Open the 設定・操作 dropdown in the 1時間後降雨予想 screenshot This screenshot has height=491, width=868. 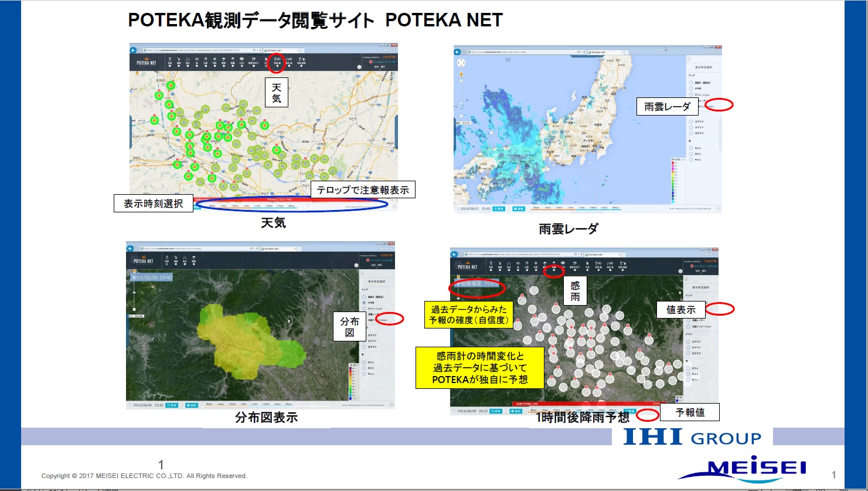pyautogui.click(x=701, y=271)
